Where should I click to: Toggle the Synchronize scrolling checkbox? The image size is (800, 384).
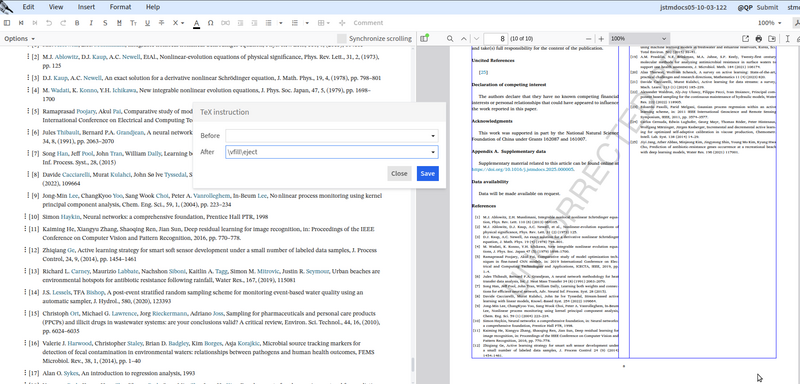(x=341, y=39)
